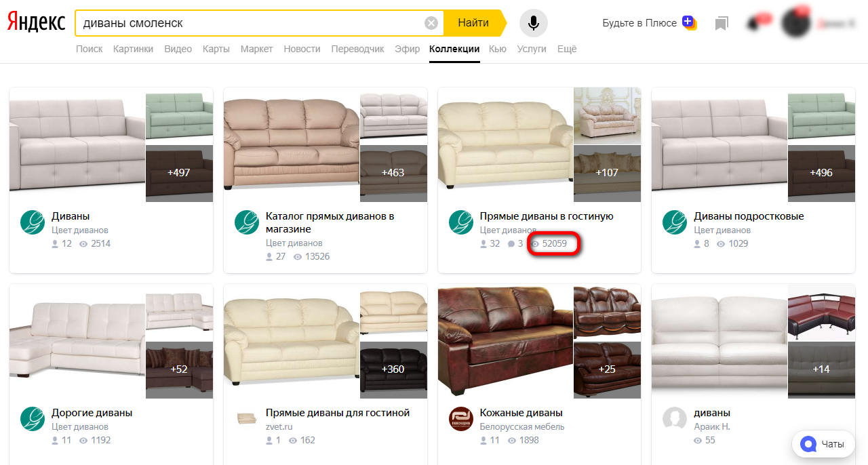The height and width of the screenshot is (465, 868).
Task: Switch to the Картинки tab
Action: coord(133,49)
